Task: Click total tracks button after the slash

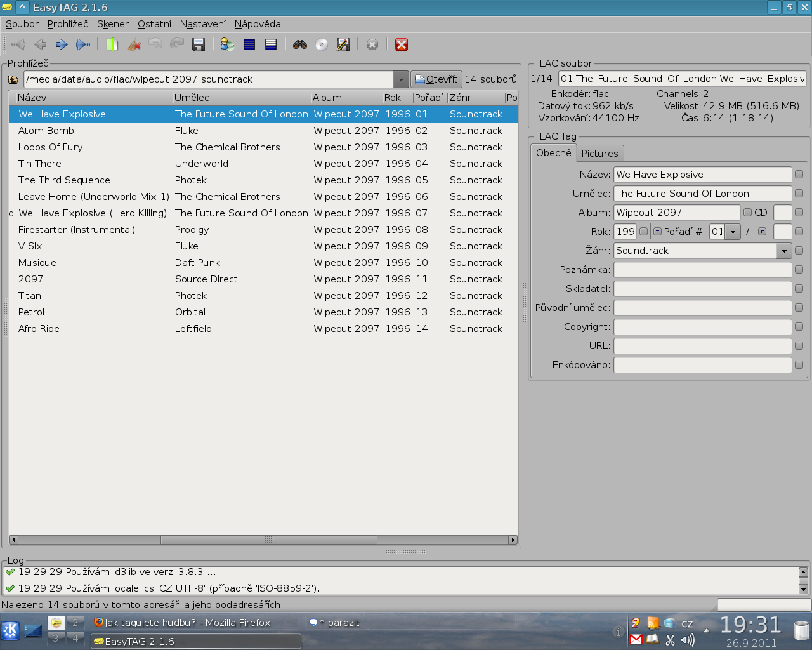Action: [x=762, y=232]
